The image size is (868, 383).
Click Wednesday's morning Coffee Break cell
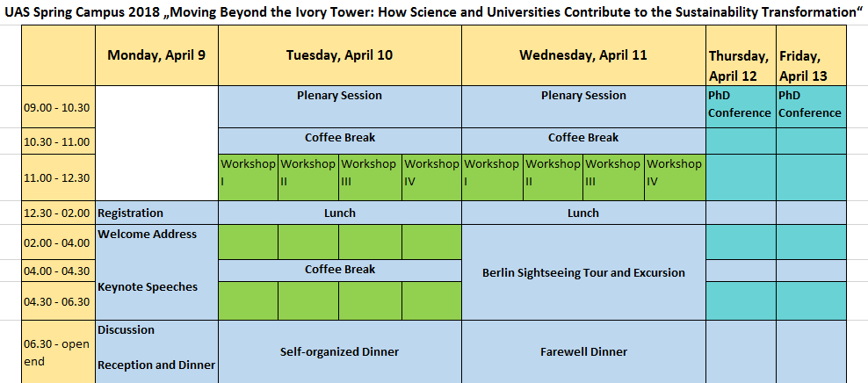tap(583, 138)
